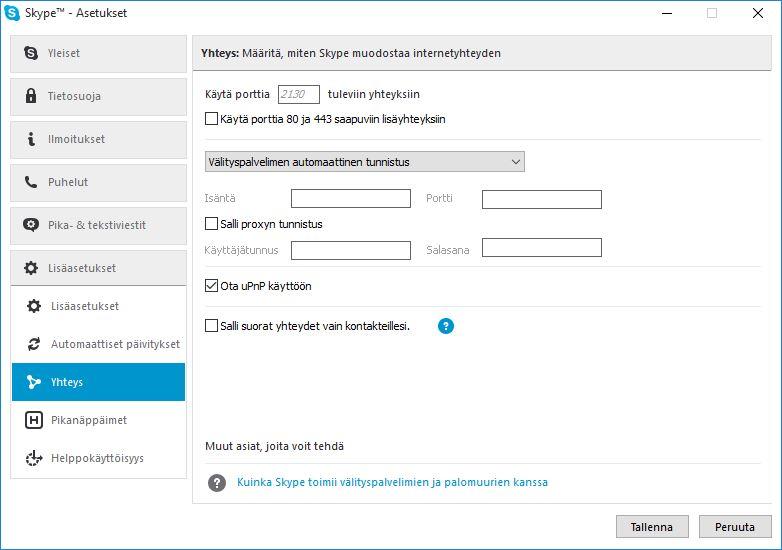Click the refresh arrows icon for Automaattiset päivitykset

34,344
